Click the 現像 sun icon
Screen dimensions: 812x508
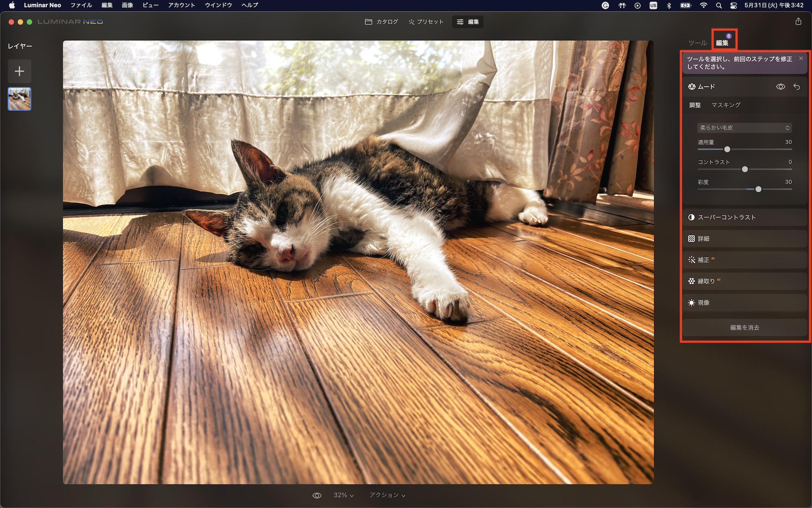691,303
